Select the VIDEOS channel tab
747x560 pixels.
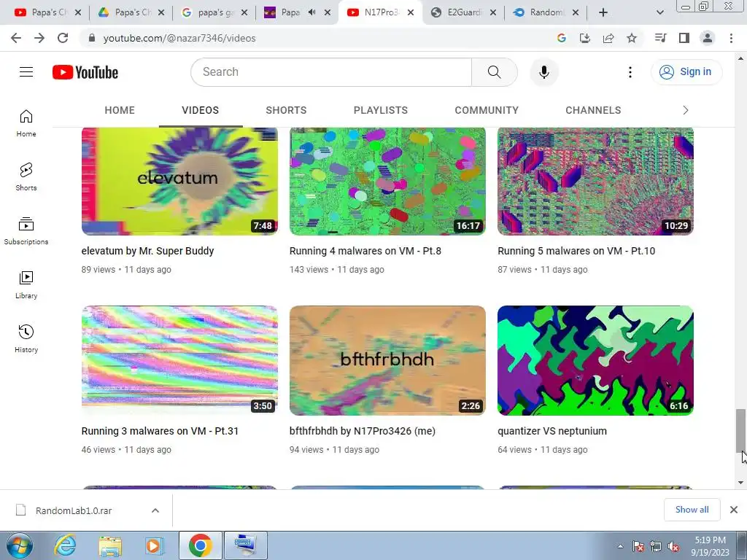click(200, 110)
